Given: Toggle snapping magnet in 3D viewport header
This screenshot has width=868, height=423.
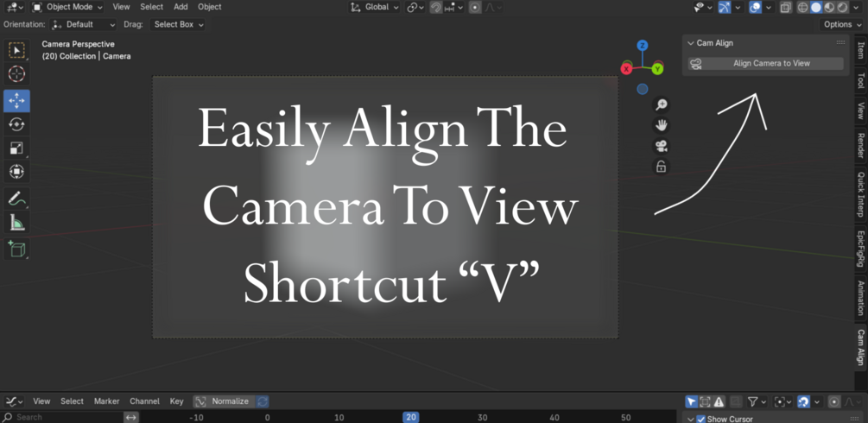Looking at the screenshot, I should [436, 7].
